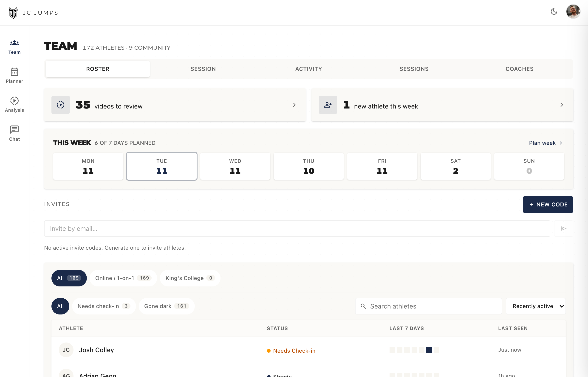Open Planner in the sidebar
588x377 pixels.
(x=14, y=76)
